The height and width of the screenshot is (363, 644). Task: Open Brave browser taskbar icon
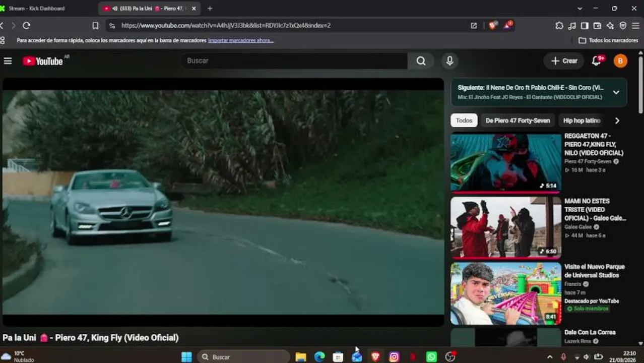click(x=375, y=357)
